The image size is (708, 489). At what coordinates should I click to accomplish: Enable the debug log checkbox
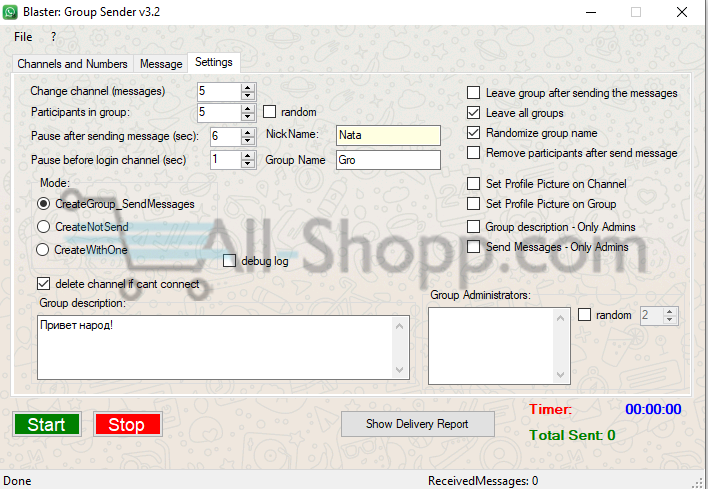tap(230, 261)
